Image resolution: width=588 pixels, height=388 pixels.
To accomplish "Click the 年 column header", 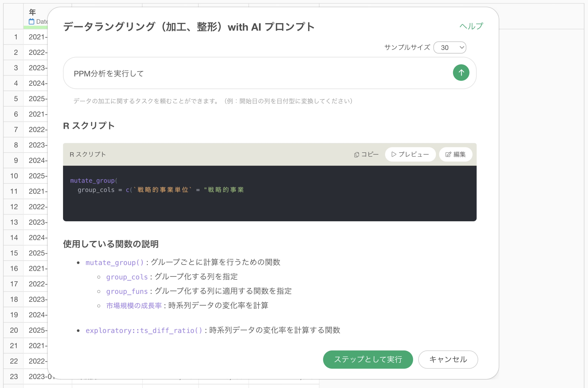I will tap(32, 12).
